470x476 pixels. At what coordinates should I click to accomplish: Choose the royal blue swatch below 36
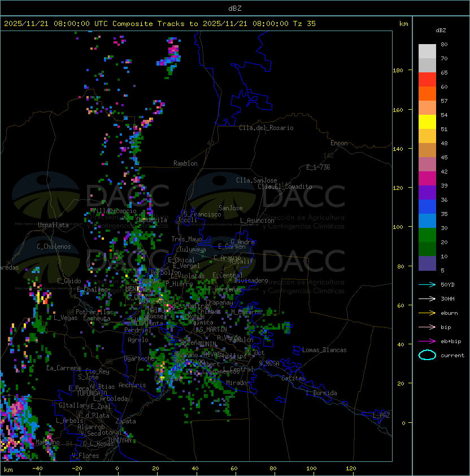[x=427, y=206]
